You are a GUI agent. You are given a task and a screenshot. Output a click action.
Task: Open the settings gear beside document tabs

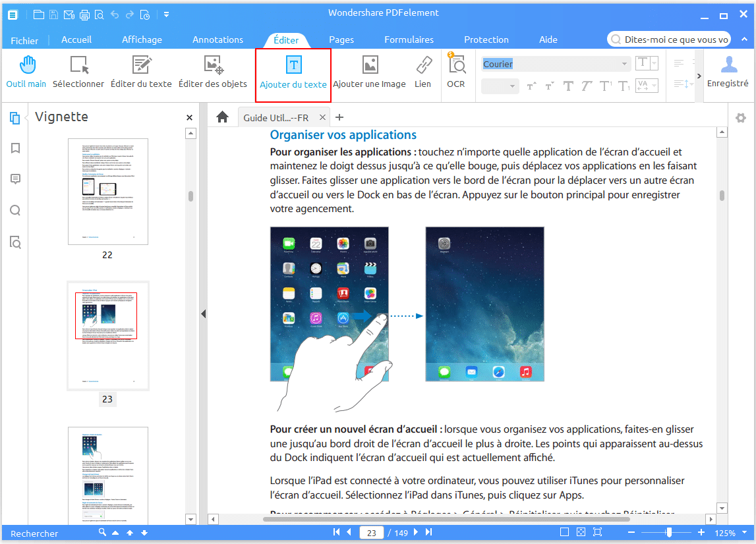[741, 118]
